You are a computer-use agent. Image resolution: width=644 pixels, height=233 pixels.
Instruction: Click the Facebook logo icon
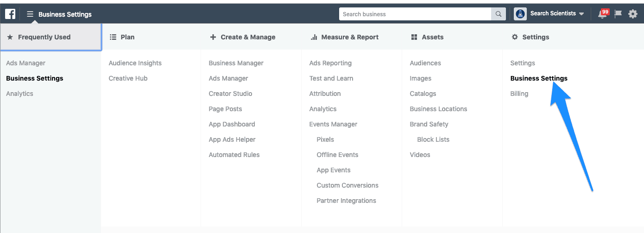[x=10, y=14]
